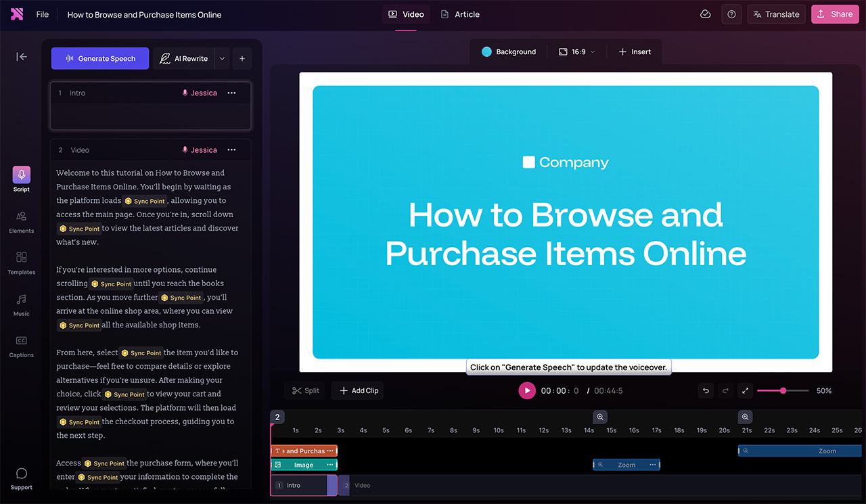Open the 14s Zoom clip three-dot menu
Viewport: 866px width, 504px height.
pyautogui.click(x=653, y=465)
